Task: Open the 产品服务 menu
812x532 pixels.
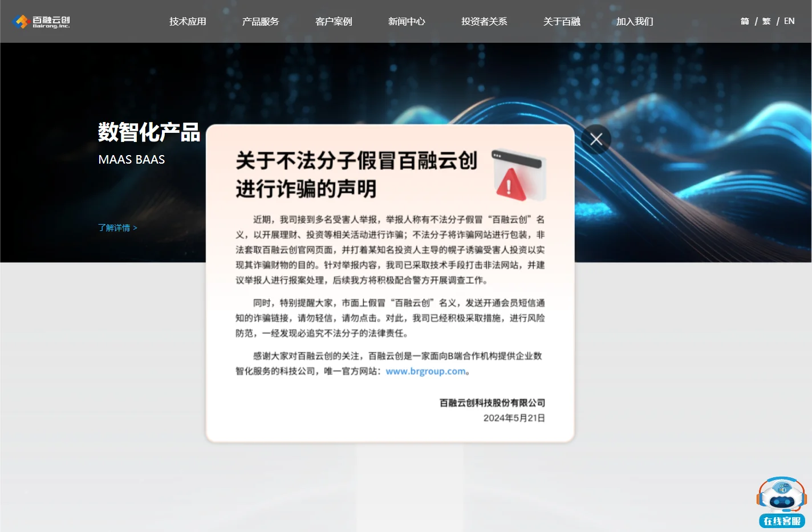Action: pos(261,22)
